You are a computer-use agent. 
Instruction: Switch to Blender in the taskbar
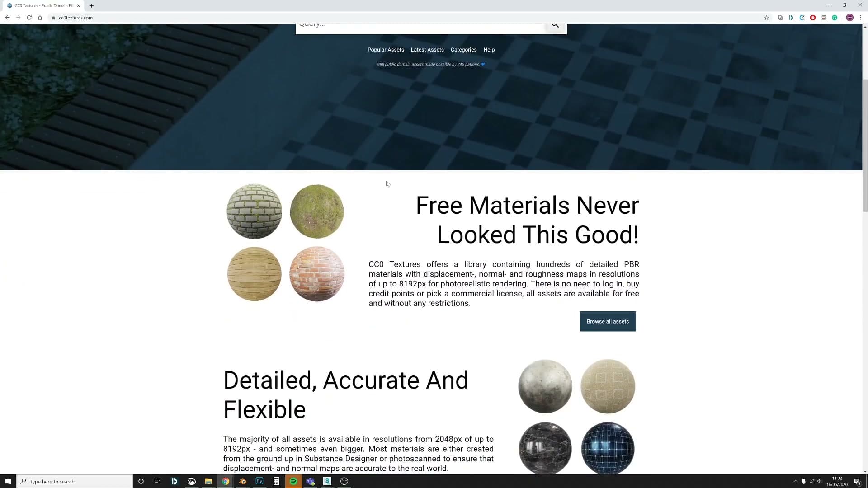(x=242, y=481)
